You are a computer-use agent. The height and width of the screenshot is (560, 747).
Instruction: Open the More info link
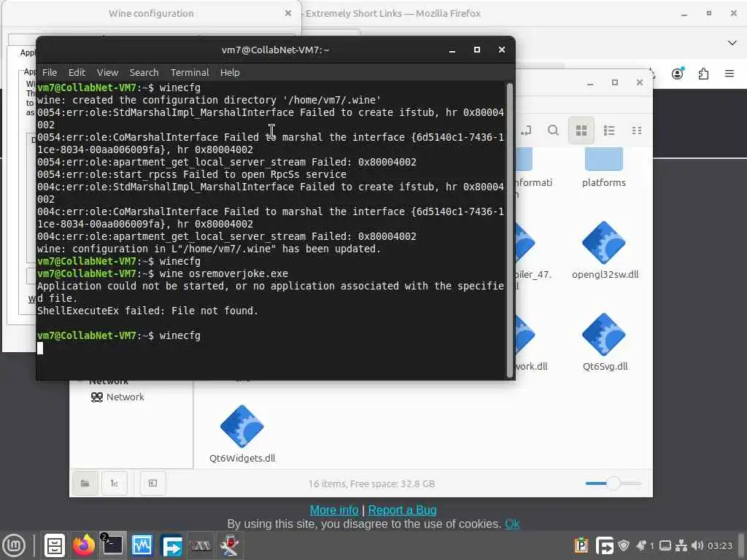(x=334, y=510)
